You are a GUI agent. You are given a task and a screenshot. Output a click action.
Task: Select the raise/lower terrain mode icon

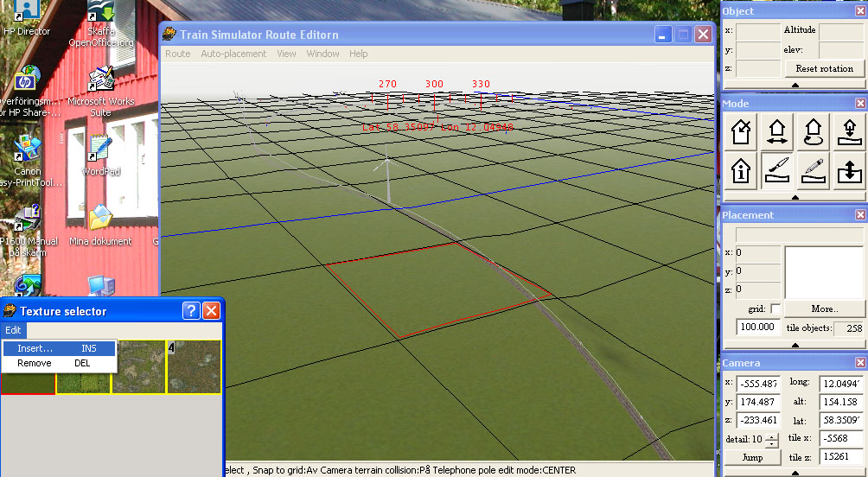(849, 171)
